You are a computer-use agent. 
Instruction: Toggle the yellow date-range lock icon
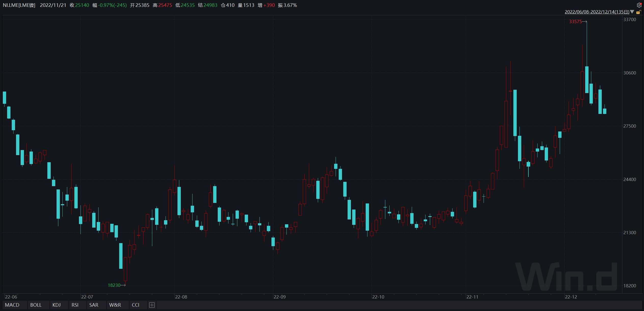[x=638, y=12]
